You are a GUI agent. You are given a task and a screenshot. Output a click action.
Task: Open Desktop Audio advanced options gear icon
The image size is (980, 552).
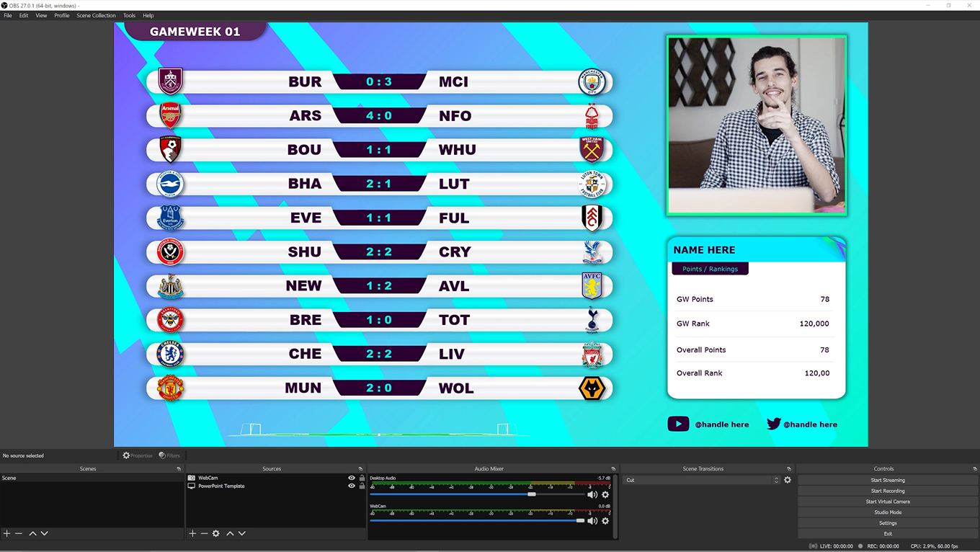coord(605,494)
